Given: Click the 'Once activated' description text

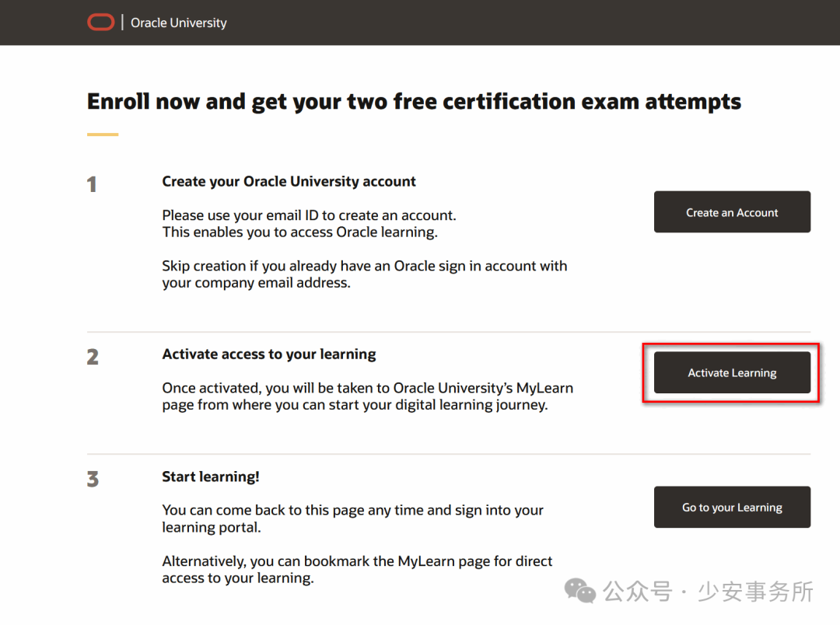Looking at the screenshot, I should 367,396.
